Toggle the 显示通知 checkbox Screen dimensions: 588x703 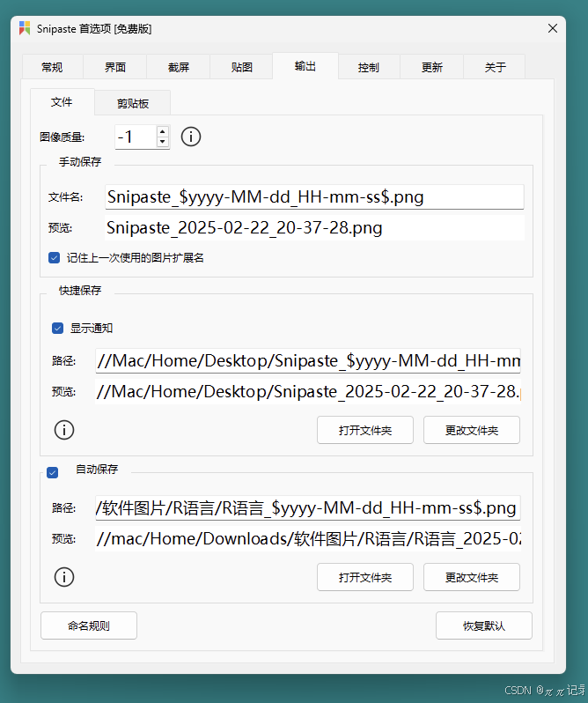coord(57,329)
